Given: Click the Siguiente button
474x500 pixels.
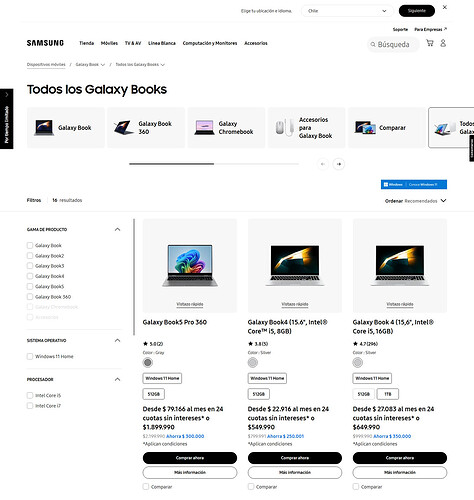Looking at the screenshot, I should [417, 11].
